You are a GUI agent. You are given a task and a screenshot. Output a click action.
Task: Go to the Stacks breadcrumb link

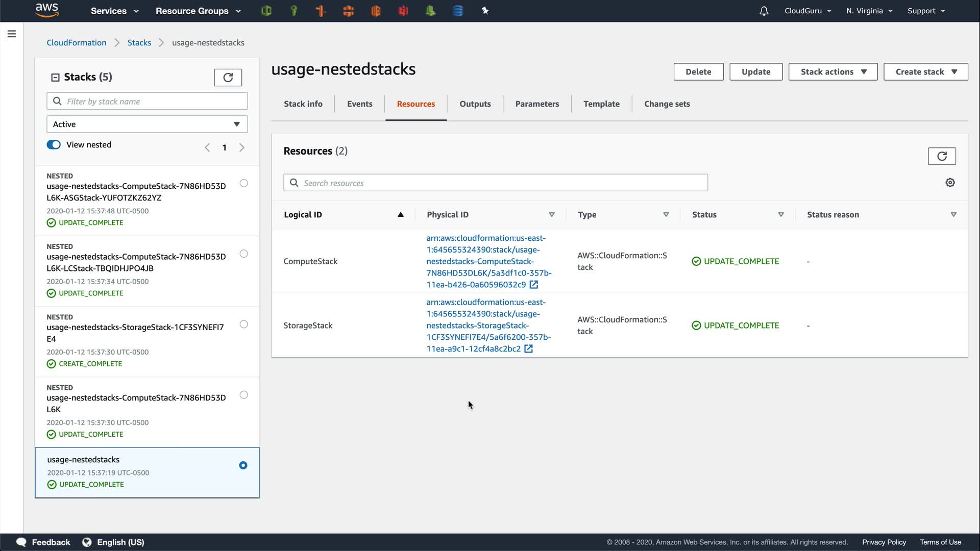click(x=139, y=43)
